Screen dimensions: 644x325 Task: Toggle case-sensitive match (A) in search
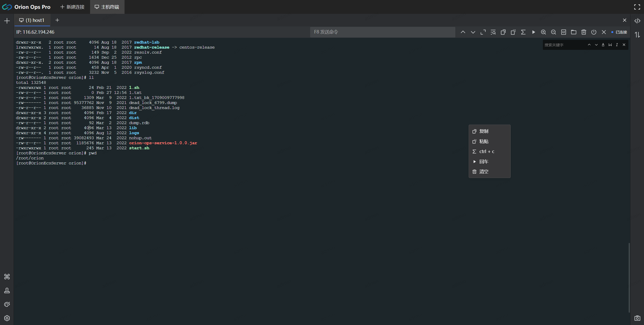click(x=603, y=45)
